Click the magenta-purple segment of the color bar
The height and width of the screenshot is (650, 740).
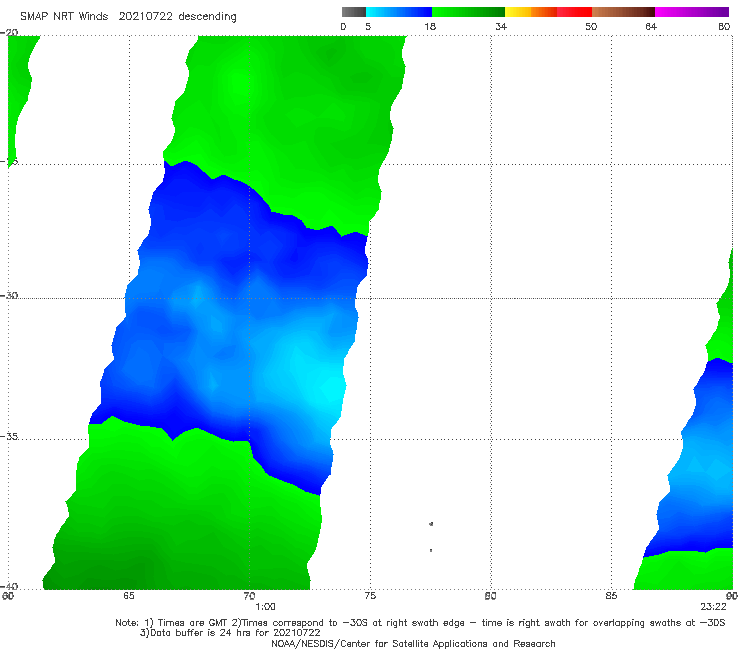point(692,12)
